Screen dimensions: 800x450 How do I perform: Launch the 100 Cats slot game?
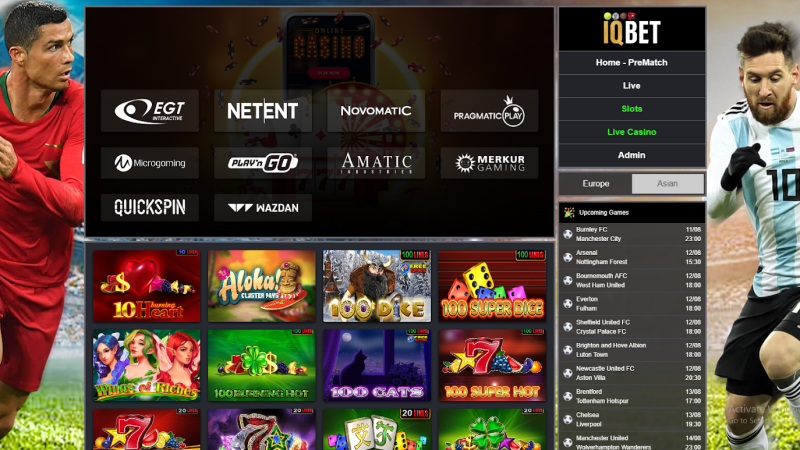377,365
